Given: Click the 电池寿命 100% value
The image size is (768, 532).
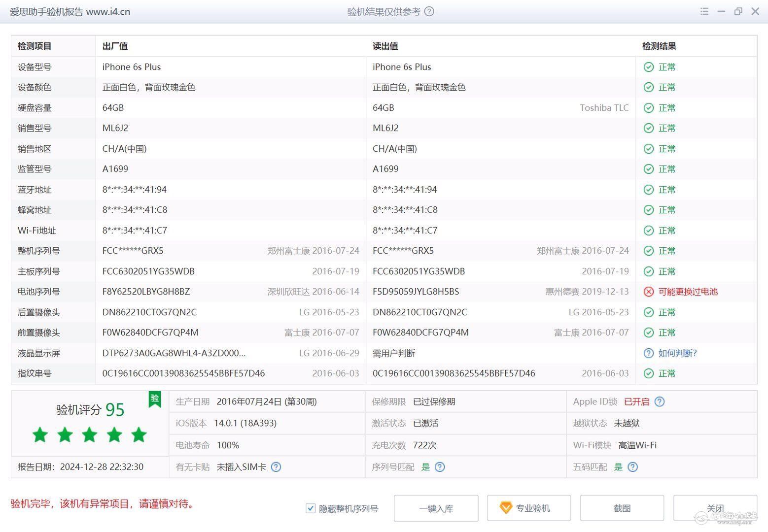Looking at the screenshot, I should tap(228, 445).
